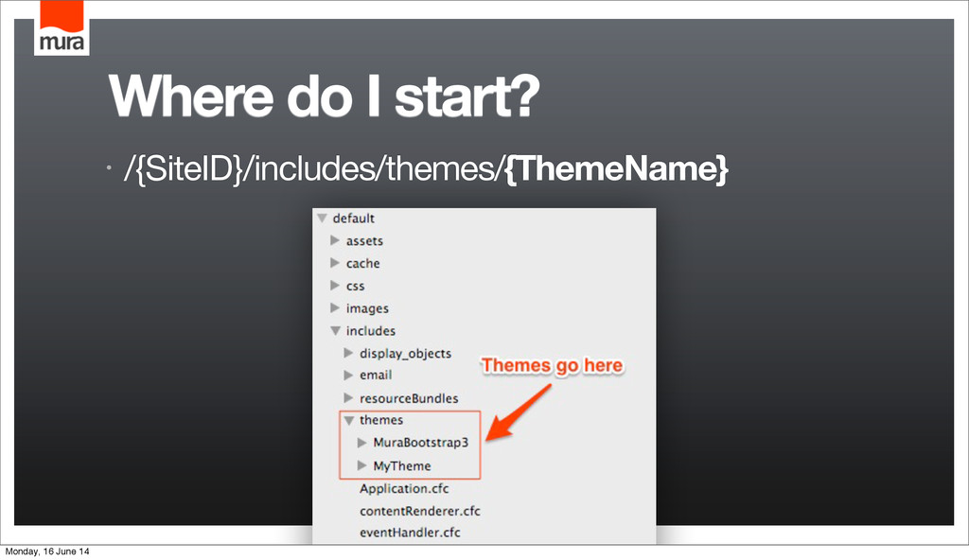
Task: Expand the assets folder triangle
Action: pos(335,240)
